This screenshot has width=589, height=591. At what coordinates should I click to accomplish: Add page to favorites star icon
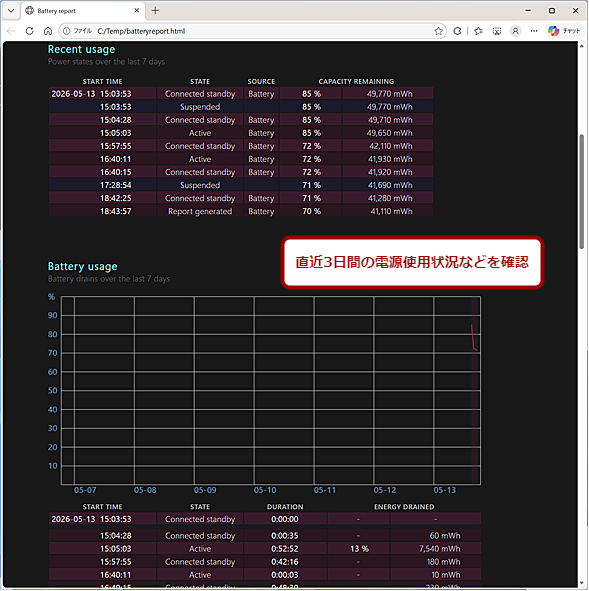(438, 31)
